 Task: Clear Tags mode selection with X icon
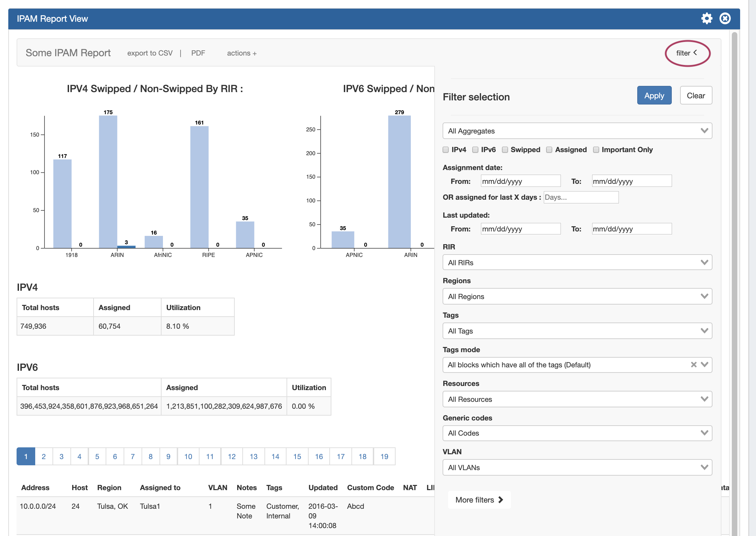[694, 365]
